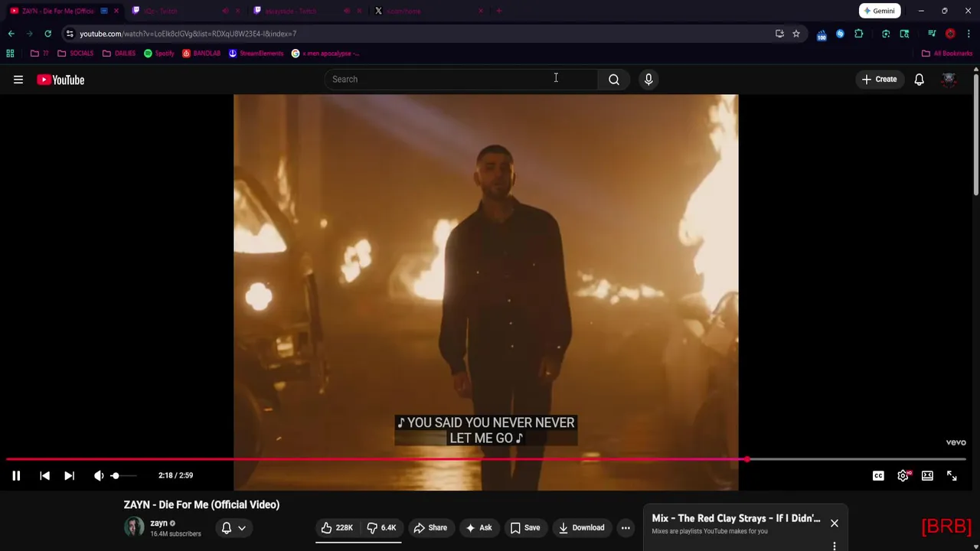The width and height of the screenshot is (980, 551).
Task: Like the video (228K)
Action: (x=337, y=527)
